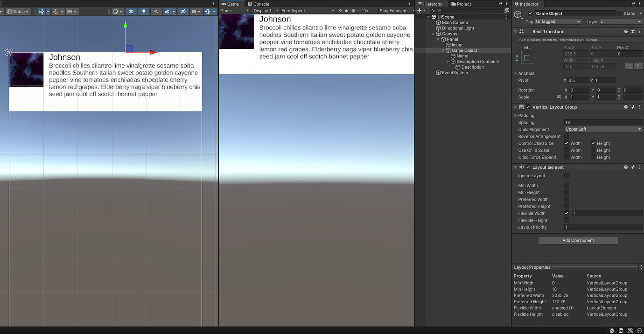Toggle scene visibility using the crossed-eye icon
644x334 pixels.
point(183,11)
